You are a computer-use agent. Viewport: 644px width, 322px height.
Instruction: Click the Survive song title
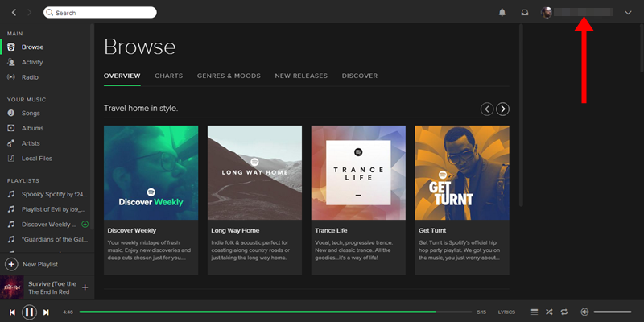pos(52,284)
